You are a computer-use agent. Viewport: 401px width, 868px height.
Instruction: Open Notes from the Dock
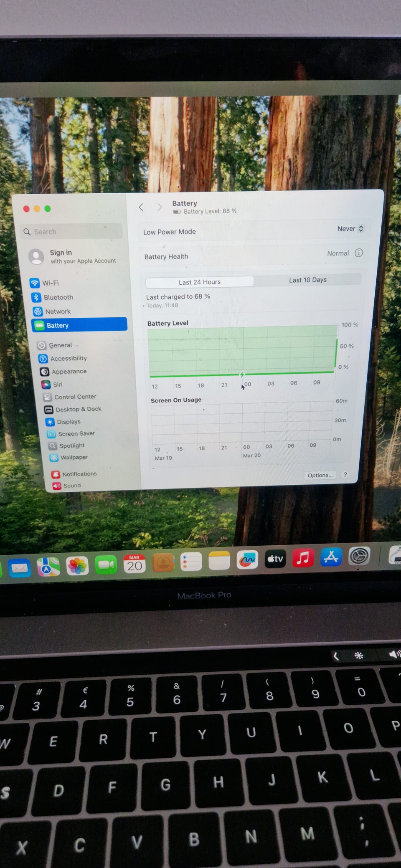click(219, 561)
